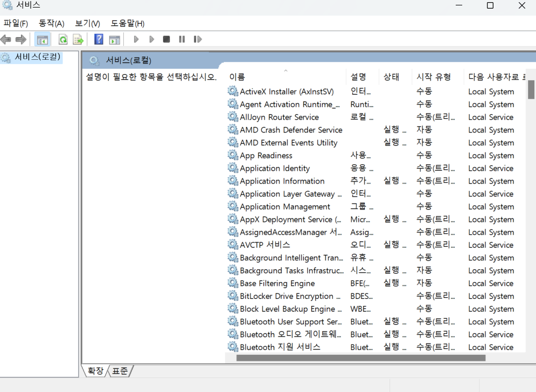This screenshot has width=536, height=392.
Task: Click the Export List icon
Action: click(77, 39)
